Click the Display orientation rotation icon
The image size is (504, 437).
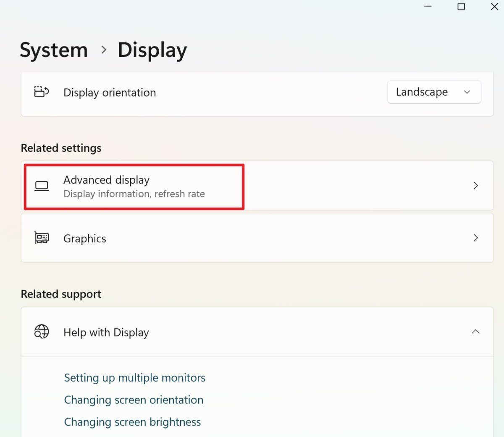tap(41, 92)
